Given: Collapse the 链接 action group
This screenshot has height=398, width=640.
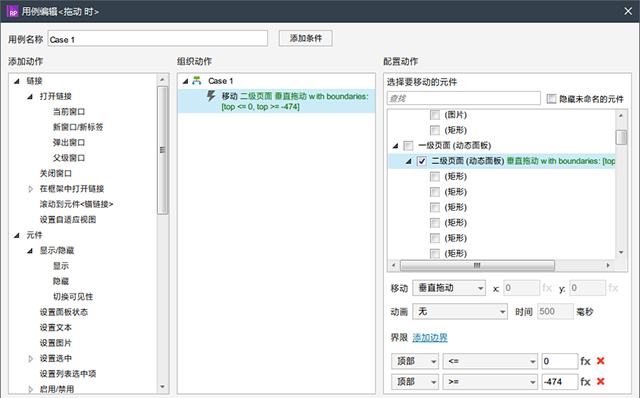Looking at the screenshot, I should point(17,81).
